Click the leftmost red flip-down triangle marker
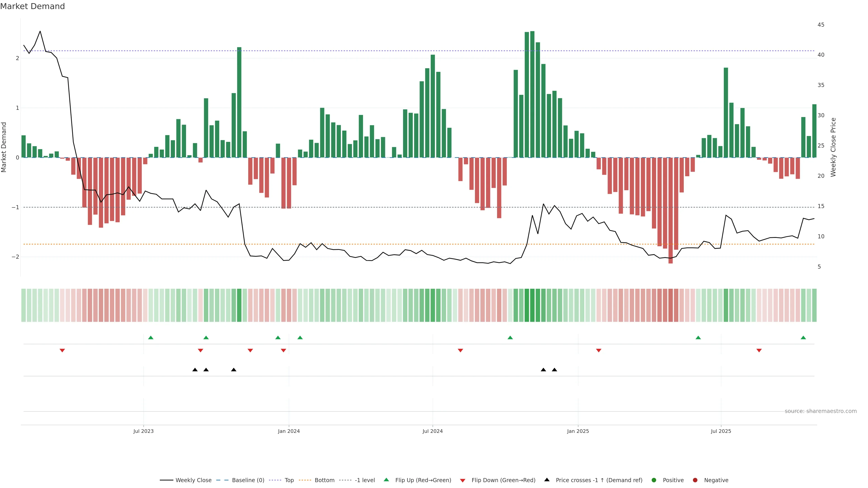 62,351
